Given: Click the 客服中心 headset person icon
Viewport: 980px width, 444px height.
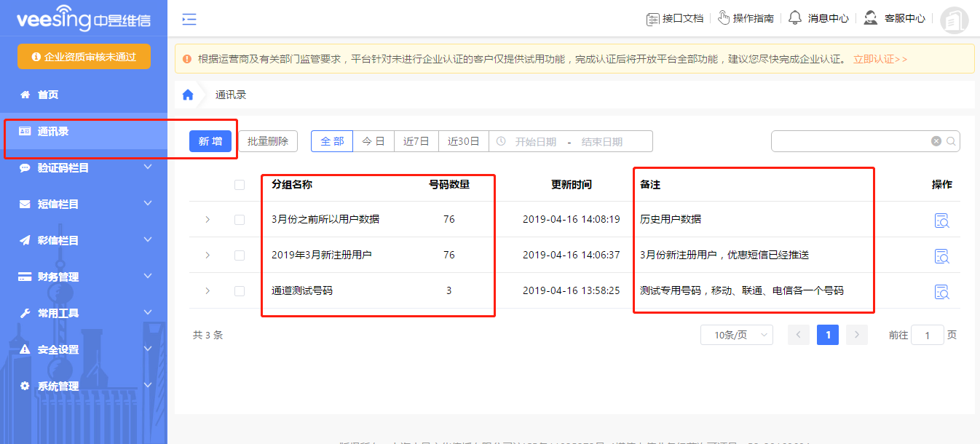Looking at the screenshot, I should [x=870, y=18].
